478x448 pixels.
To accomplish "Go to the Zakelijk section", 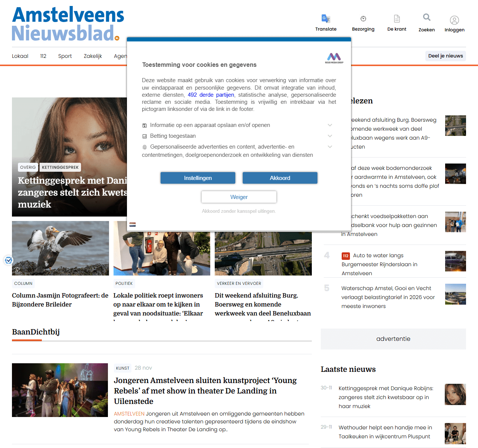I will 93,56.
